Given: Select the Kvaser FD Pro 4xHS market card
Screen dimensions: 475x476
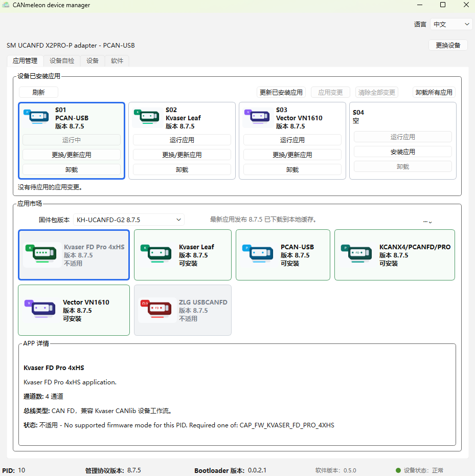Looking at the screenshot, I should (x=74, y=255).
